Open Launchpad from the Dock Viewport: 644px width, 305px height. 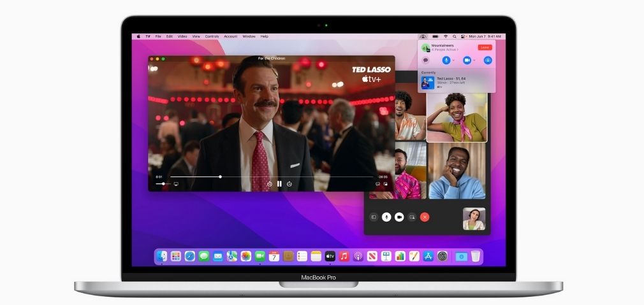(x=176, y=257)
